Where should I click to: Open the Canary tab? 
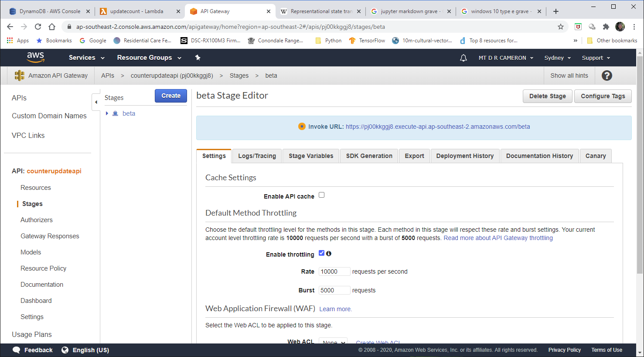click(x=596, y=156)
